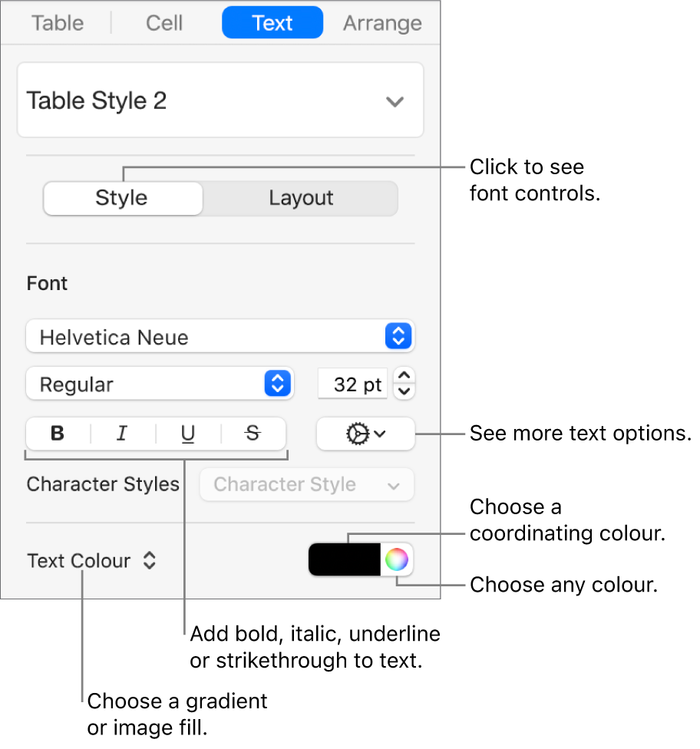700x749 pixels.
Task: Open the Regular typeface dropdown
Action: tap(160, 384)
